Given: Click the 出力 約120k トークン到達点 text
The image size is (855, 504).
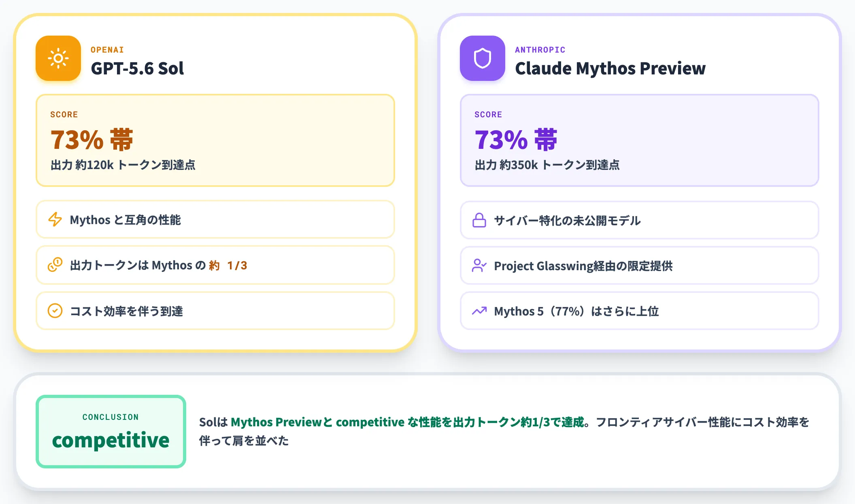Looking at the screenshot, I should 123,165.
